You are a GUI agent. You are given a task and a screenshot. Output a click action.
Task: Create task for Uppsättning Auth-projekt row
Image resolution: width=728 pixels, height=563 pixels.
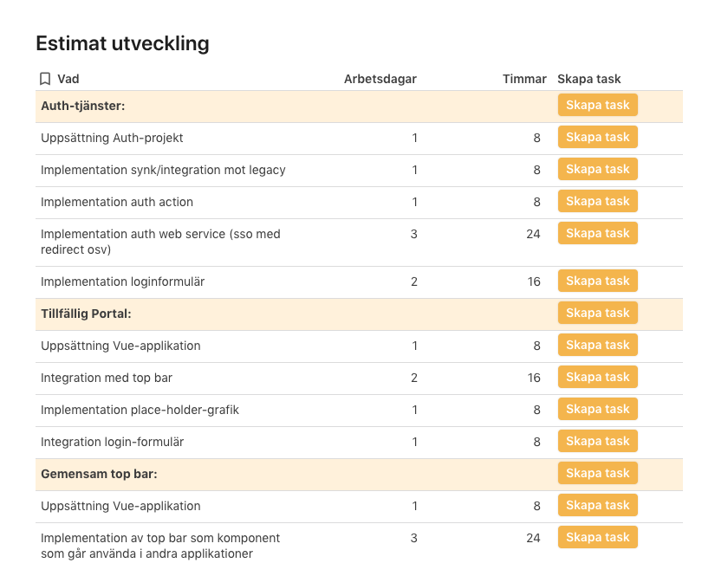click(597, 137)
